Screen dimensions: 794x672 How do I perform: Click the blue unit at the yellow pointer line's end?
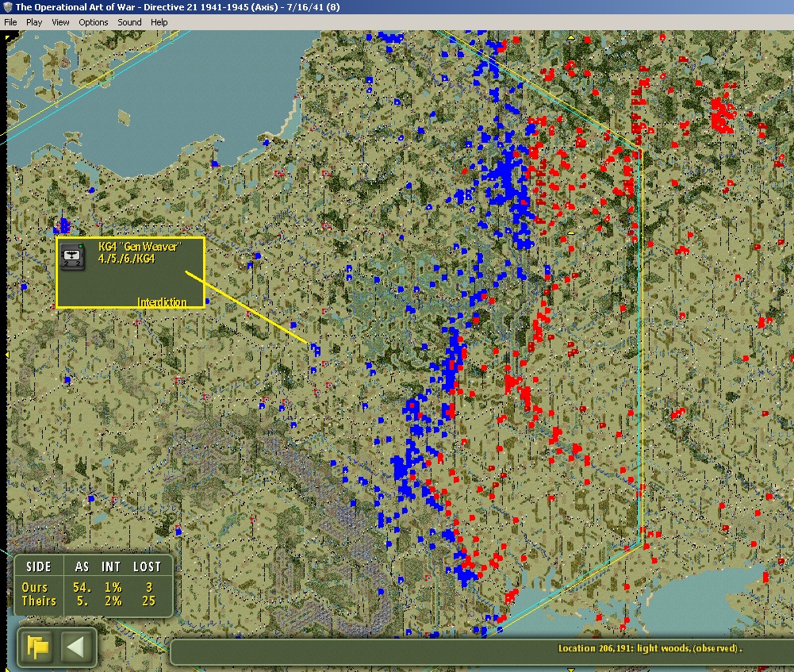pyautogui.click(x=315, y=348)
